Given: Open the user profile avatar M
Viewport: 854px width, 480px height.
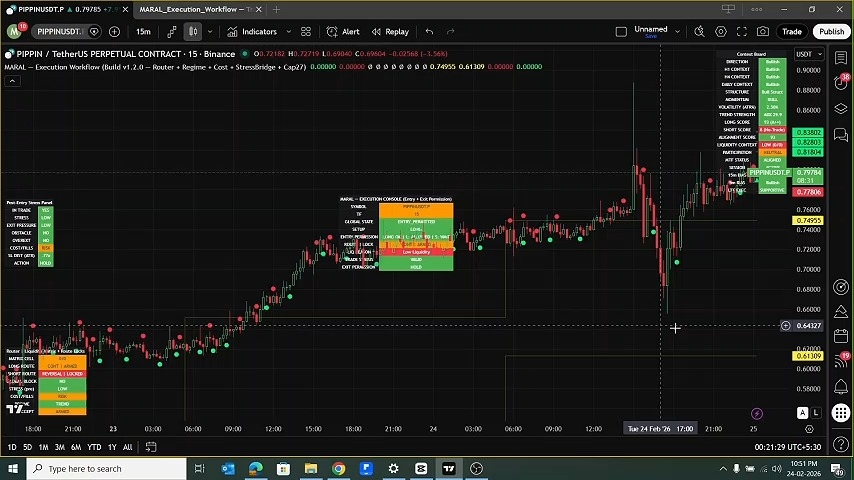Looking at the screenshot, I should click(14, 32).
